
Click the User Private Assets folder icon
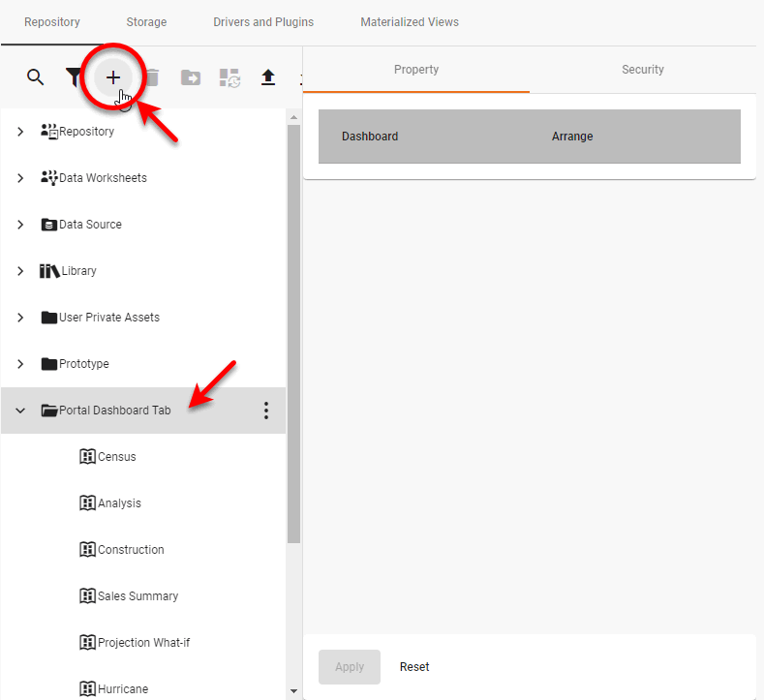pyautogui.click(x=48, y=318)
